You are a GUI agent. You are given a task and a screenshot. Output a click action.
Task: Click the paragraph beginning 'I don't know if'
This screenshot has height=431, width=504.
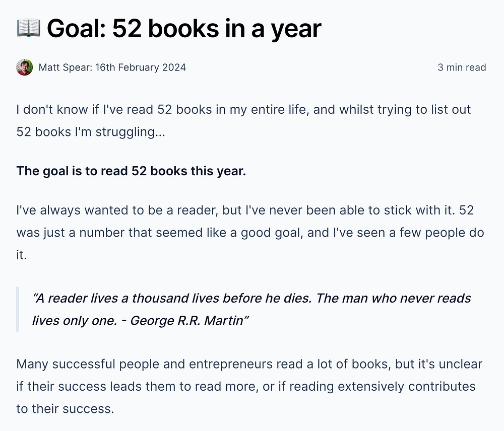243,109
